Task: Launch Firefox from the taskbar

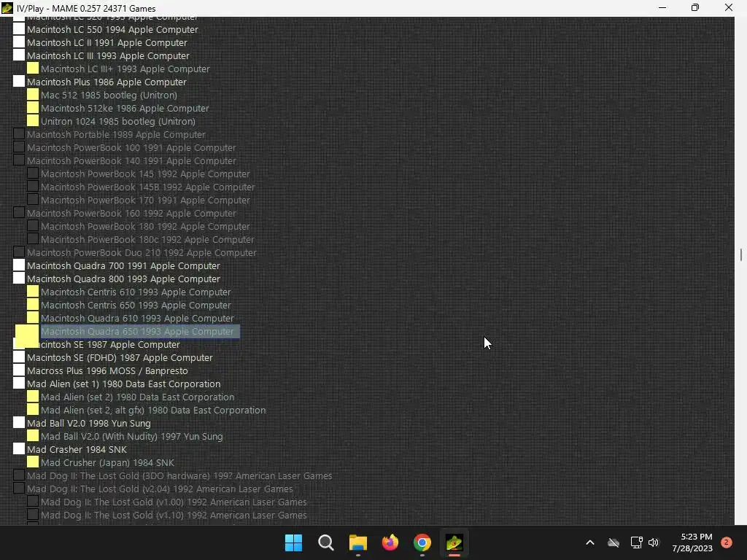Action: pos(390,542)
